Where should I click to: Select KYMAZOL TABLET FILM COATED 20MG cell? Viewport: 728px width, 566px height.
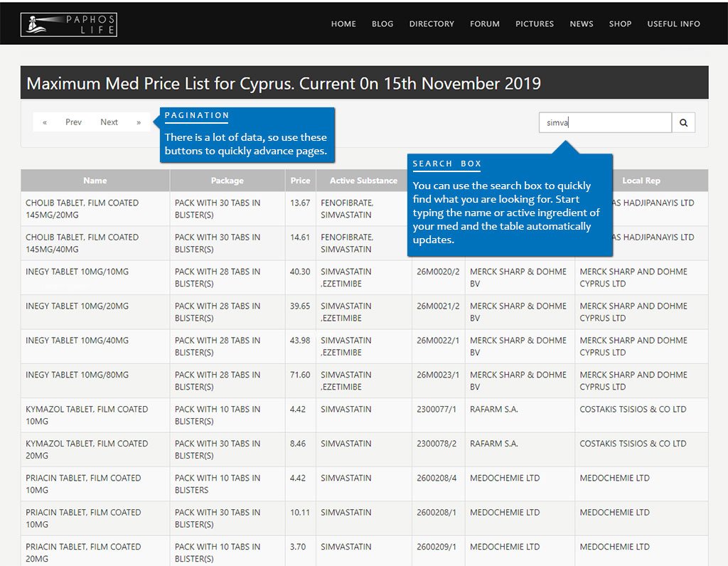point(95,449)
